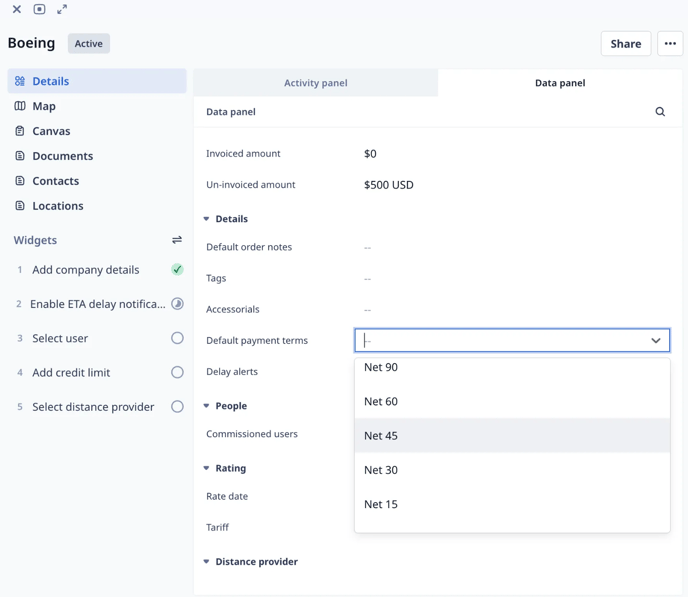
Task: Click the Documents sidebar icon
Action: coord(20,156)
